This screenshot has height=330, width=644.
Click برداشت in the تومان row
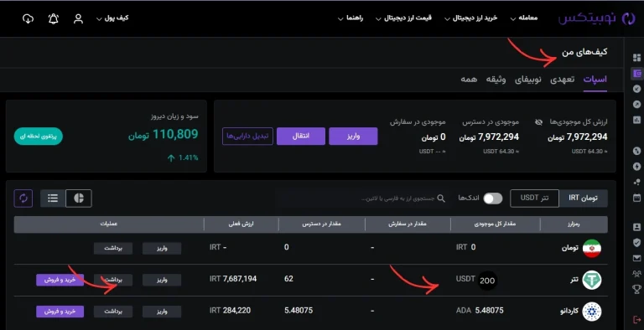pos(113,248)
